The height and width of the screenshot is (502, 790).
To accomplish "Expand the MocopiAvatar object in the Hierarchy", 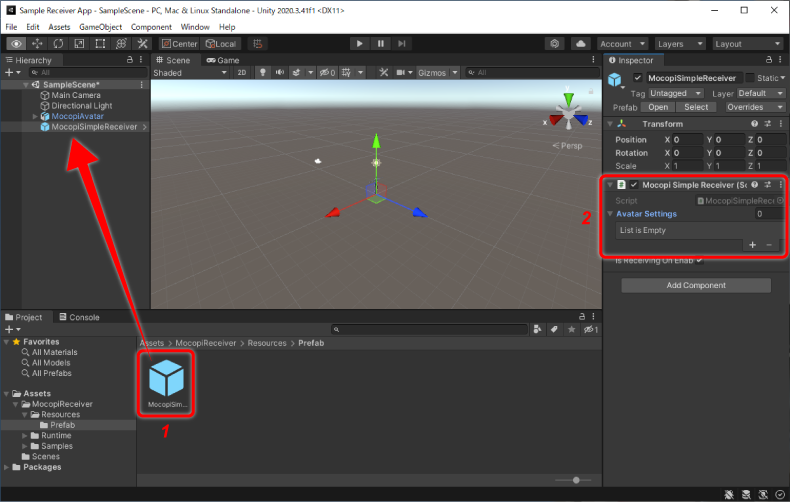I will [x=35, y=116].
